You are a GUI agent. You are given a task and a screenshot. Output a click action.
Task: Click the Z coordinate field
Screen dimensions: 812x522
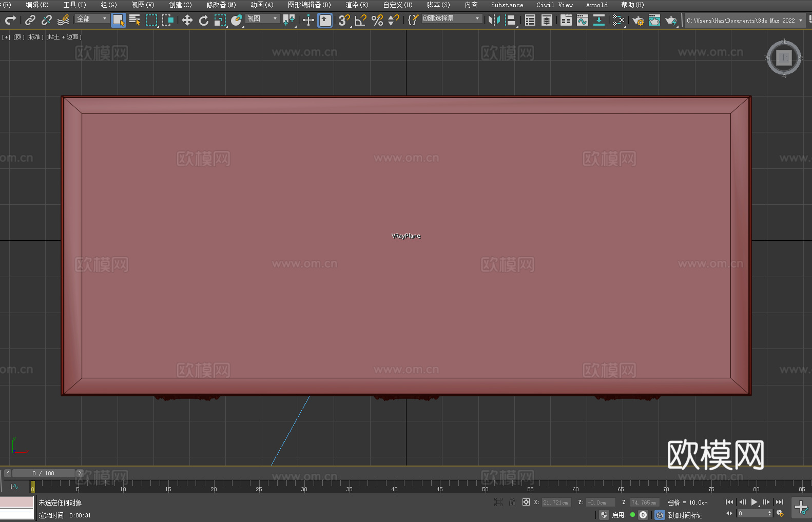pyautogui.click(x=644, y=502)
